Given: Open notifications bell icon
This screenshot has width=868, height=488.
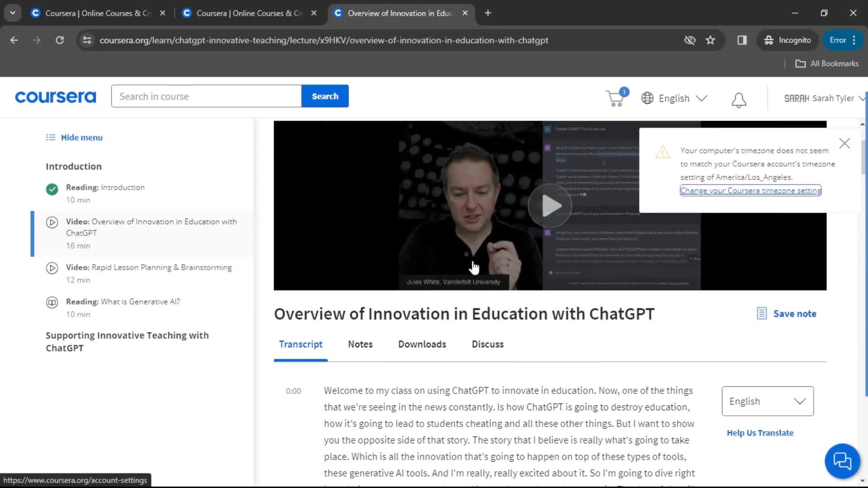Looking at the screenshot, I should tap(739, 99).
